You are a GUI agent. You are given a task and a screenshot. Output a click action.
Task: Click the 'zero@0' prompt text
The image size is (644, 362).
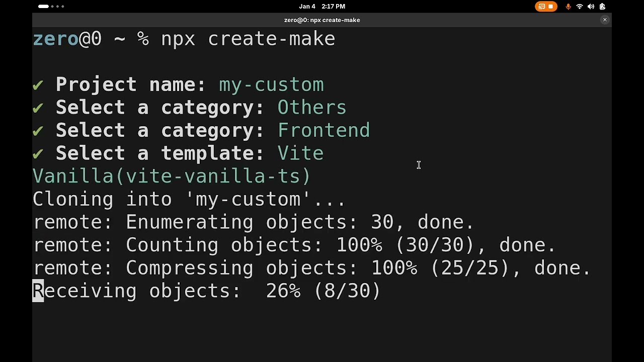67,39
